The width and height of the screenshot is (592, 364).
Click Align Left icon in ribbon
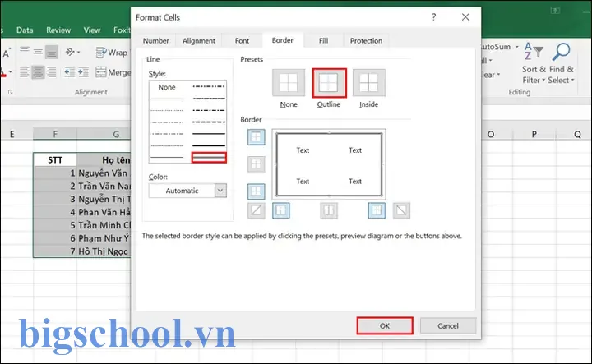tap(25, 71)
